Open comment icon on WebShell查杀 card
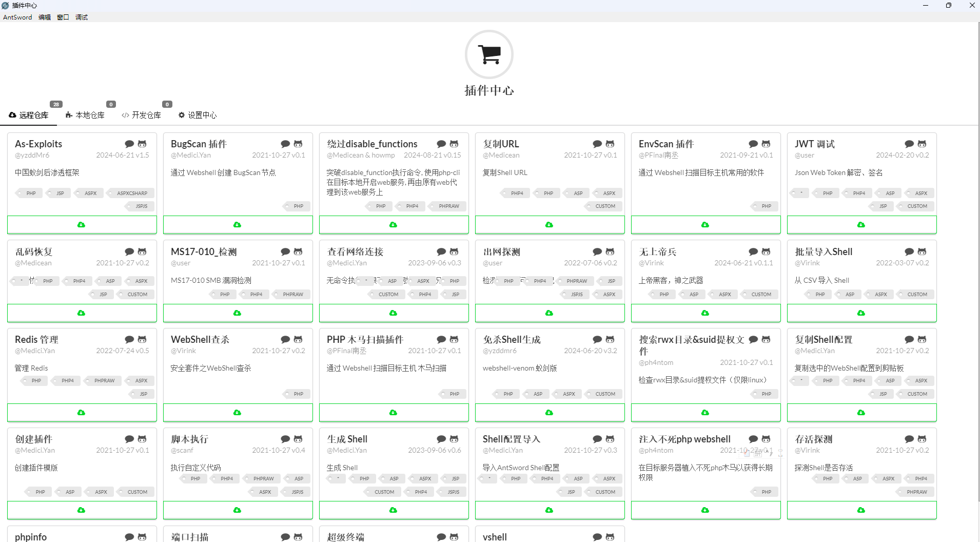 (285, 340)
